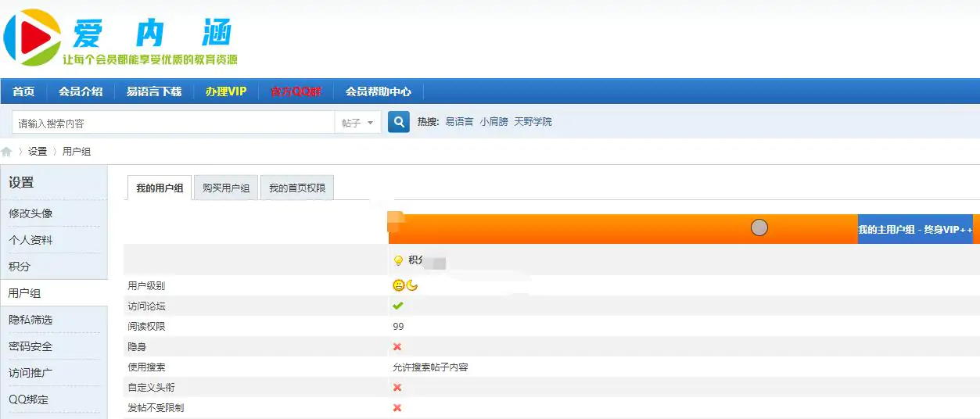
Task: Open 会员介绍 in navigation bar
Action: (81, 91)
